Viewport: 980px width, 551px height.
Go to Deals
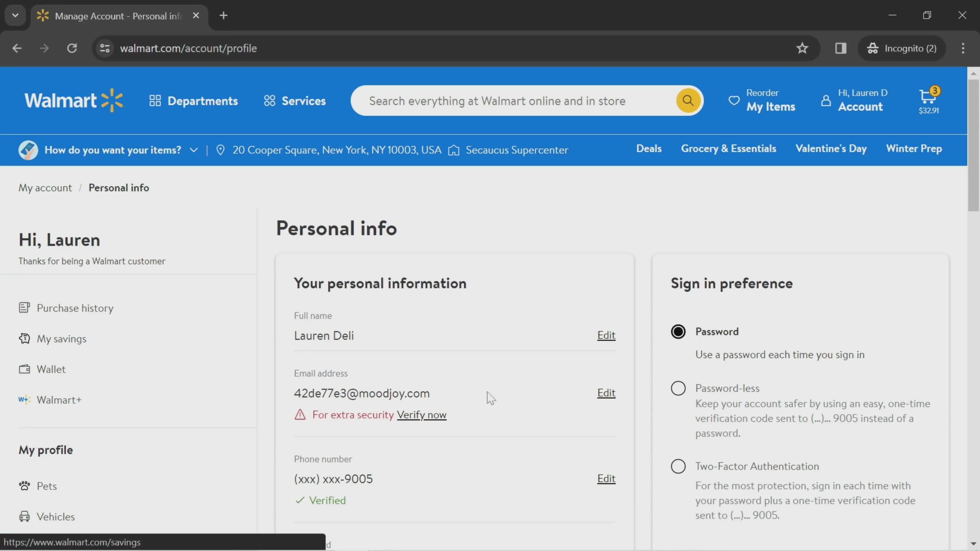pos(649,149)
